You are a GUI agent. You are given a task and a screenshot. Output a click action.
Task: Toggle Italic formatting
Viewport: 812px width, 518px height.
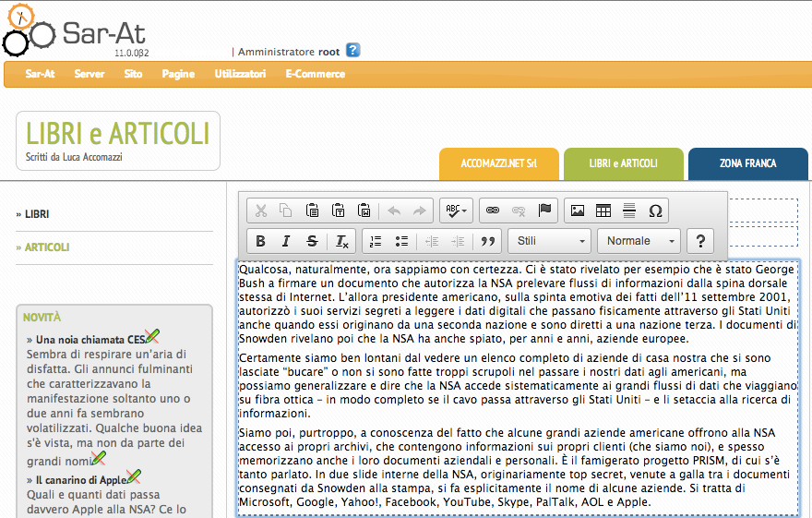[286, 241]
